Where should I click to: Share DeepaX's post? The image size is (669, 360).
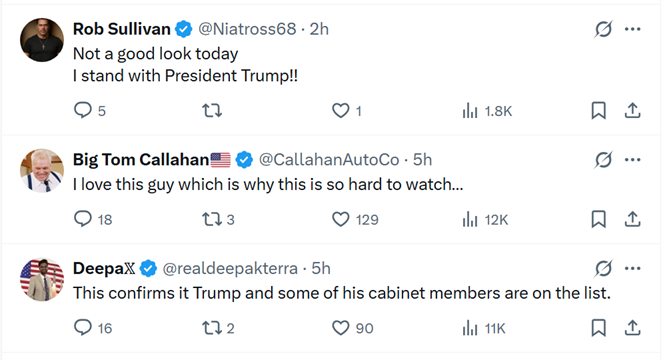tap(633, 328)
